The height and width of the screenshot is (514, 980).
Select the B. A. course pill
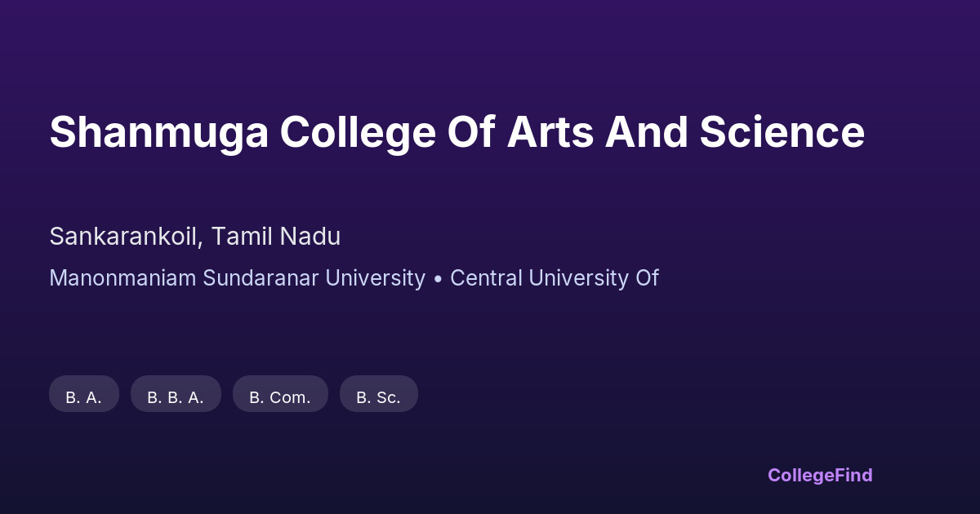coord(84,397)
